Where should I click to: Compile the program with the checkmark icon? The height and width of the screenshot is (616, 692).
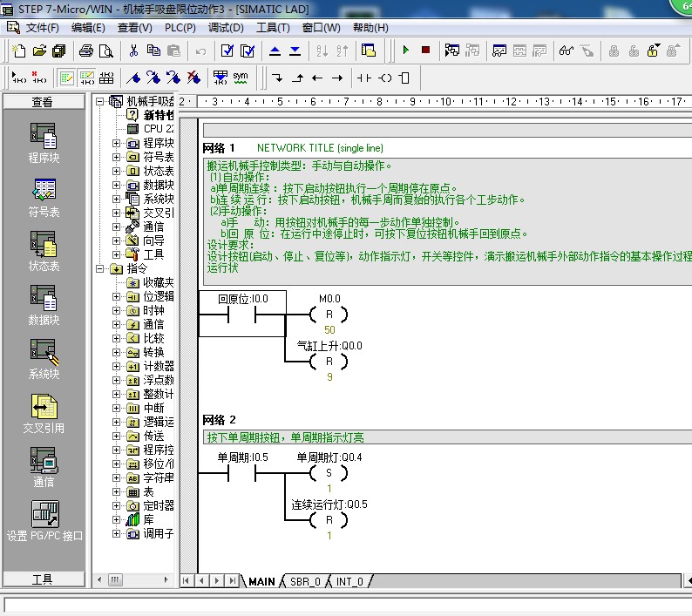[227, 51]
